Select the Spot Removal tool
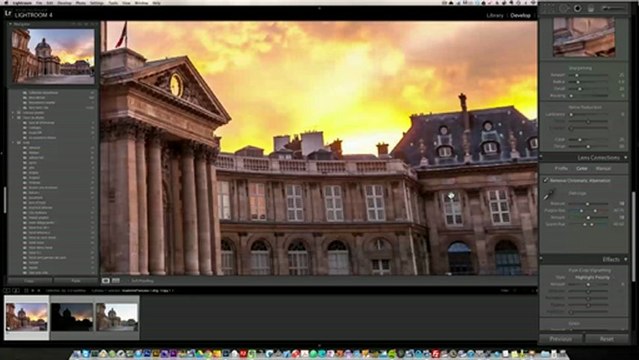The width and height of the screenshot is (639, 360). pyautogui.click(x=564, y=8)
